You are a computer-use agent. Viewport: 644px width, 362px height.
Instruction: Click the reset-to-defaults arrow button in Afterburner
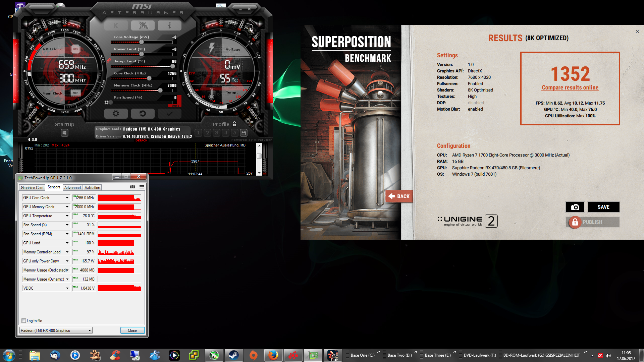[143, 114]
